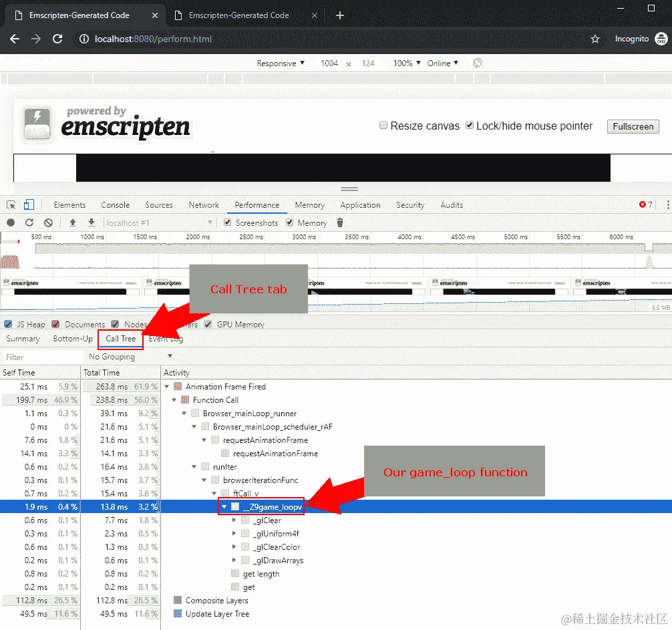Open the Memory panel tab
This screenshot has width=672, height=630.
pos(309,205)
